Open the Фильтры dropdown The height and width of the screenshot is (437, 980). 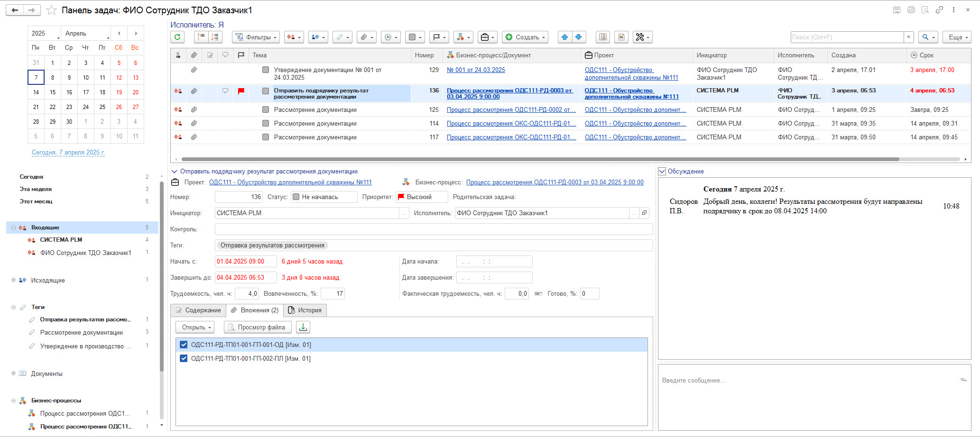(x=256, y=37)
